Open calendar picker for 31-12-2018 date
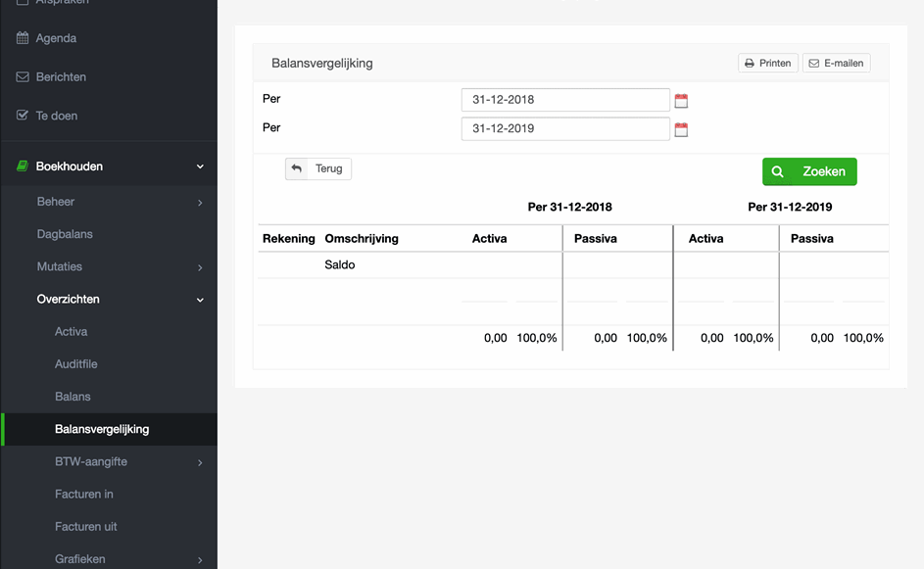 click(x=681, y=101)
